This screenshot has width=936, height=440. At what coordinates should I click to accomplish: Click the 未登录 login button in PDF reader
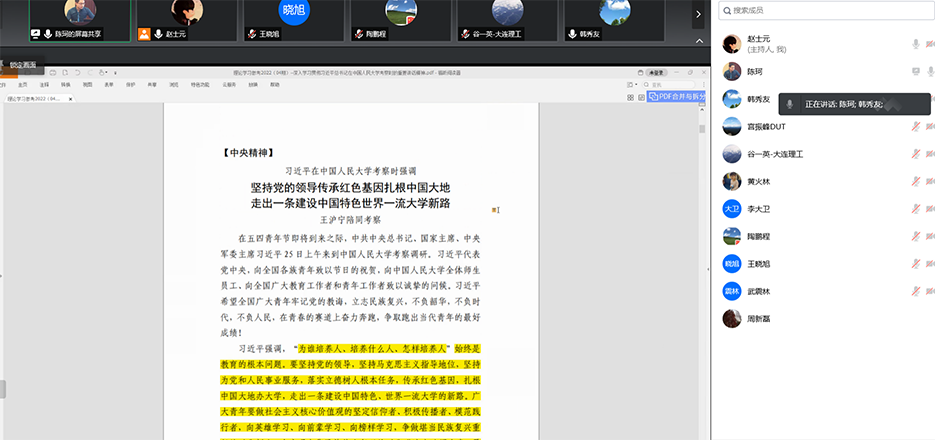[x=657, y=73]
